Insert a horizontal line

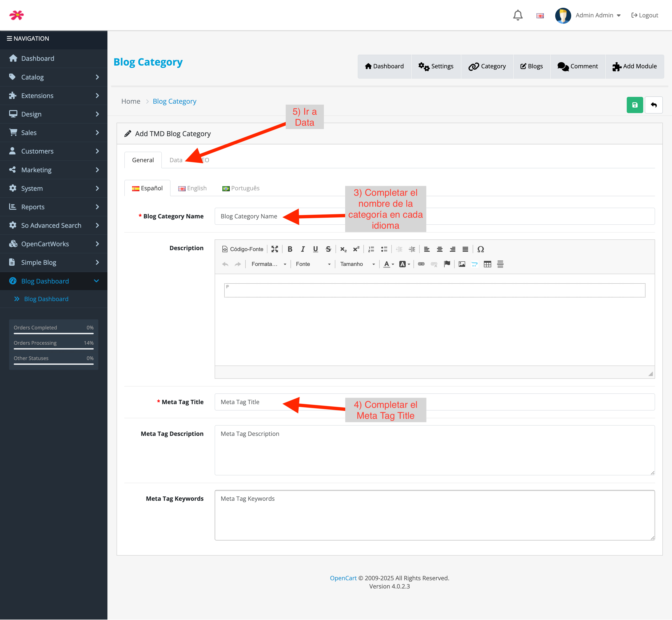click(x=500, y=264)
